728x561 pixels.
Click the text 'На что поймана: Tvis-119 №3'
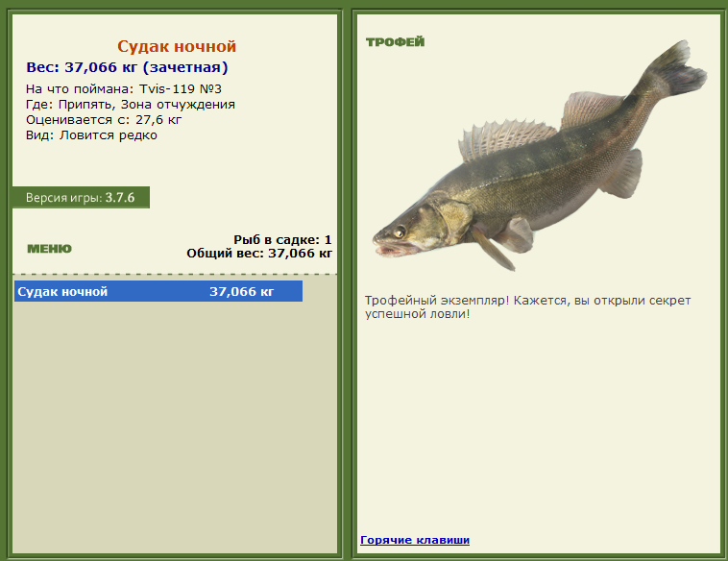tap(124, 88)
